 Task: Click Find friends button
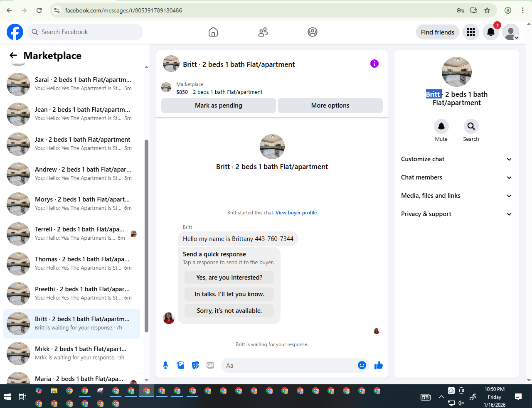pos(438,32)
